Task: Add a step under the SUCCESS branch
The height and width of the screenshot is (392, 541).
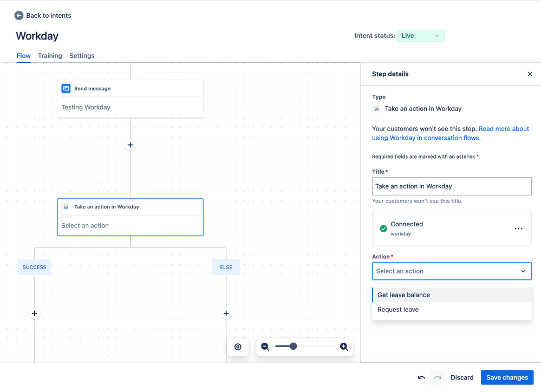Action: [35, 313]
